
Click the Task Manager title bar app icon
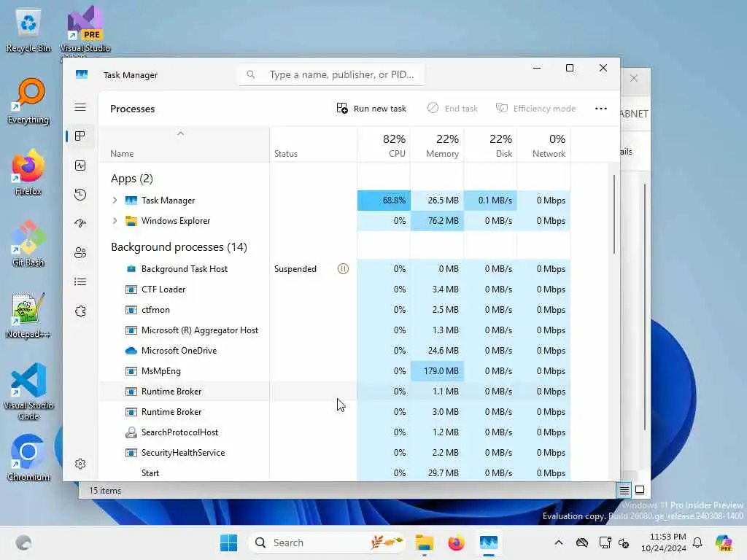click(x=82, y=75)
